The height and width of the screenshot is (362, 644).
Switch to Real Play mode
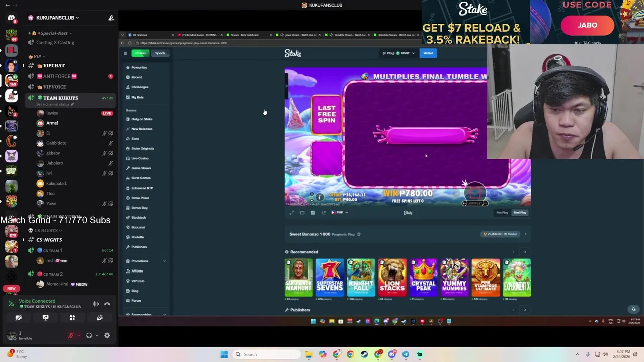(x=520, y=213)
